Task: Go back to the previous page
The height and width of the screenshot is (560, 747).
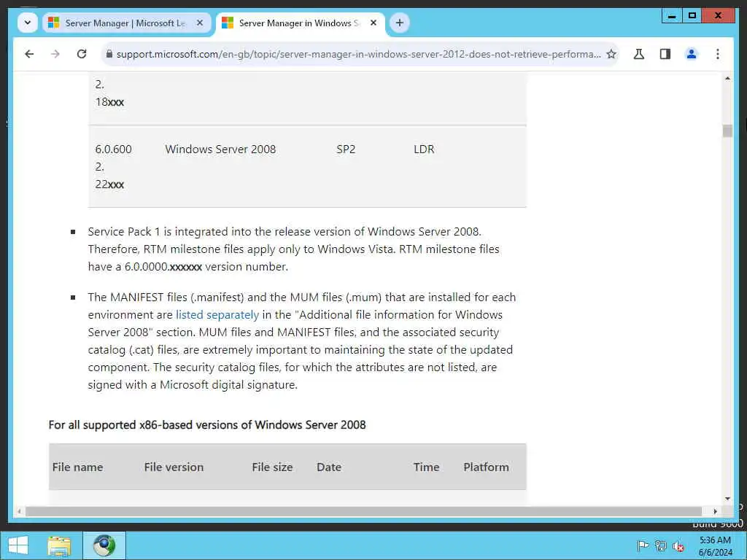Action: (29, 54)
